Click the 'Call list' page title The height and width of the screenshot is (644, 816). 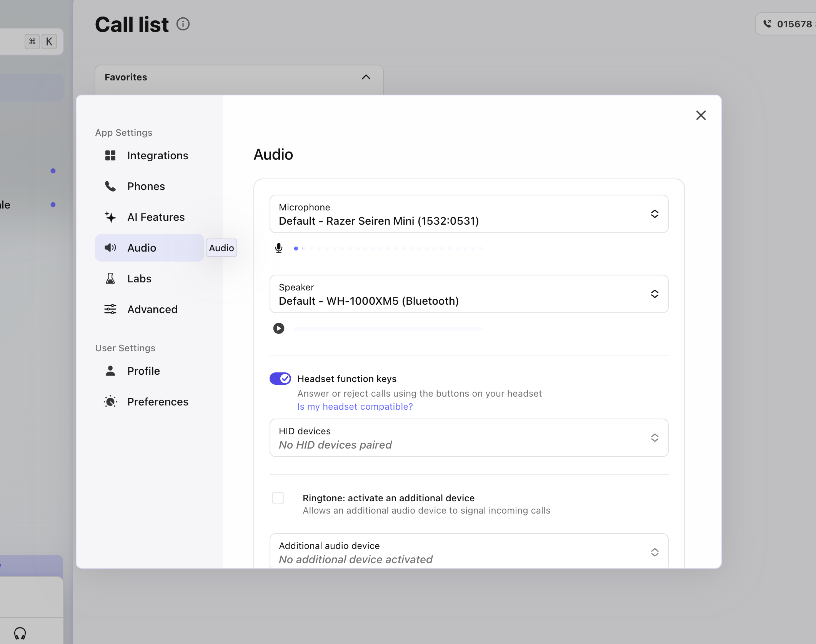132,25
